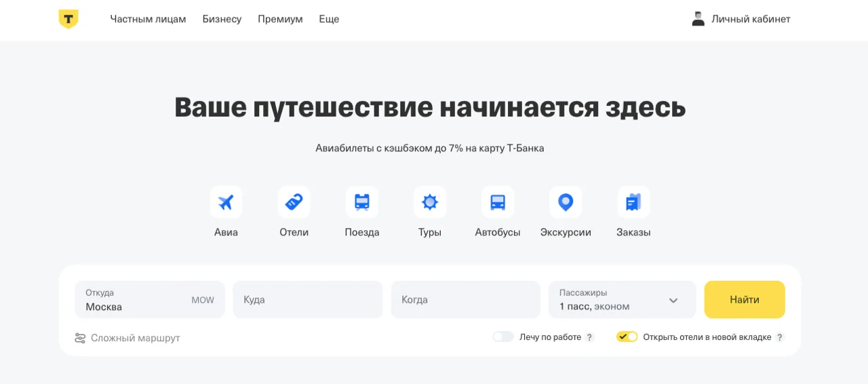Image resolution: width=868 pixels, height=384 pixels.
Task: Click the Сложный маршрут settings icon
Action: (80, 338)
